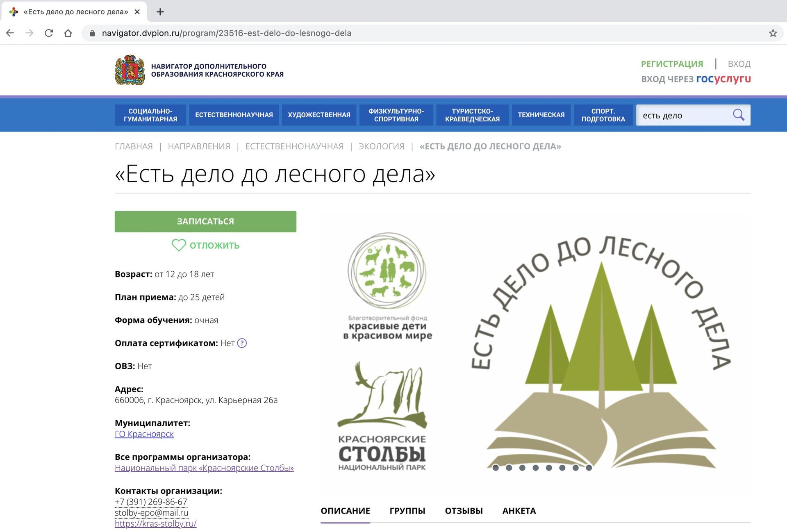Open the СПОРТ. ПОДГОТОВКА category

[x=603, y=115]
